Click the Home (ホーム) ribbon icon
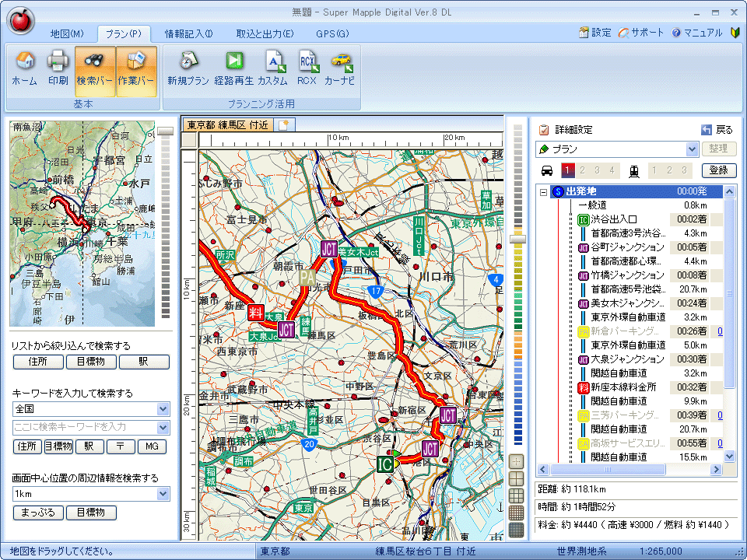This screenshot has width=747, height=560. [24, 70]
